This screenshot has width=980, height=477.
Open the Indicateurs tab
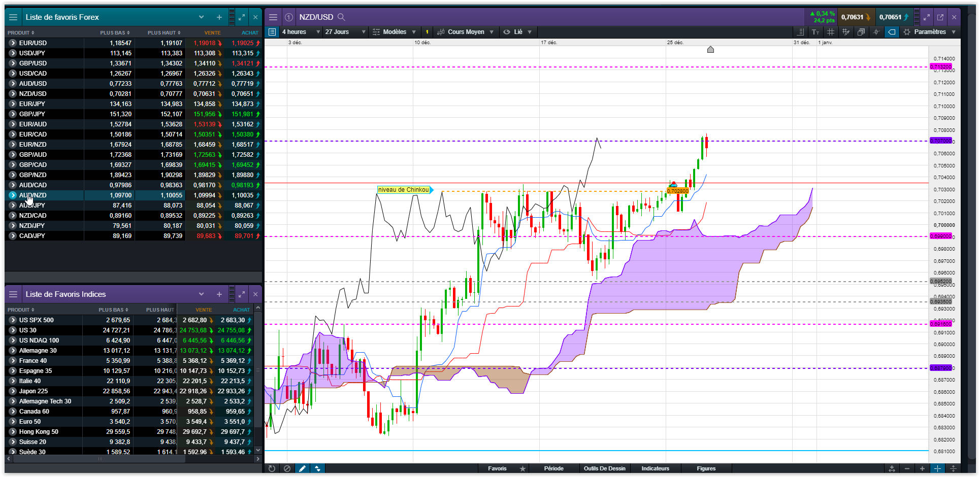(x=655, y=468)
